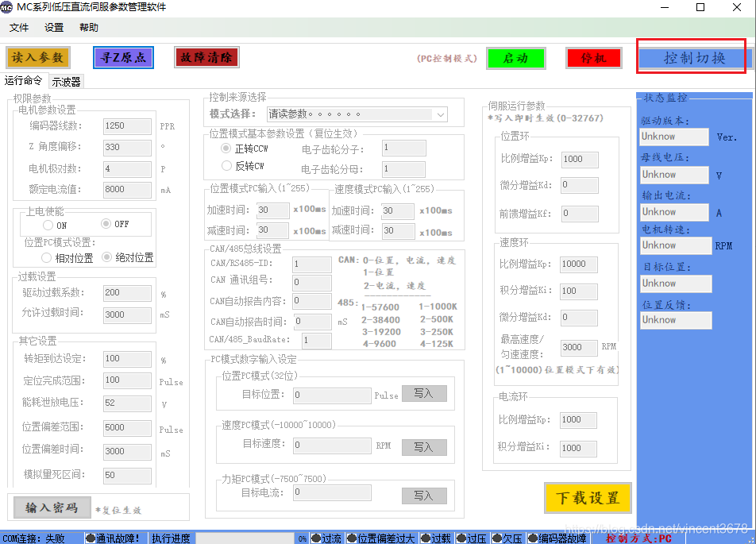Click the 目标速度 RPM input field
This screenshot has height=544, width=756.
tap(332, 446)
